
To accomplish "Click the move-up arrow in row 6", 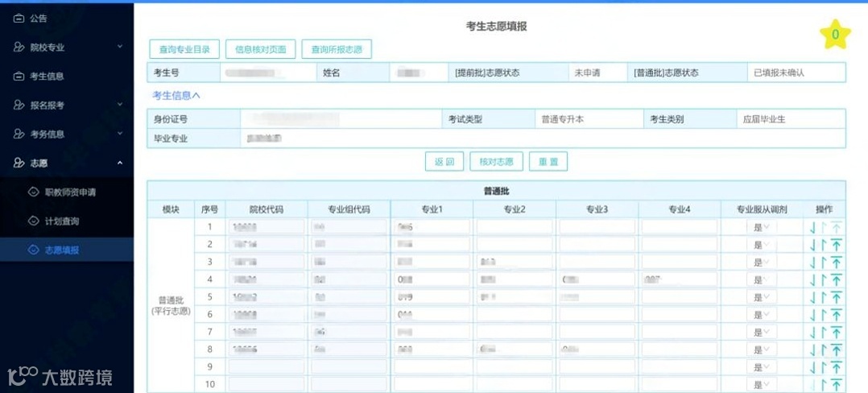I will (x=824, y=315).
